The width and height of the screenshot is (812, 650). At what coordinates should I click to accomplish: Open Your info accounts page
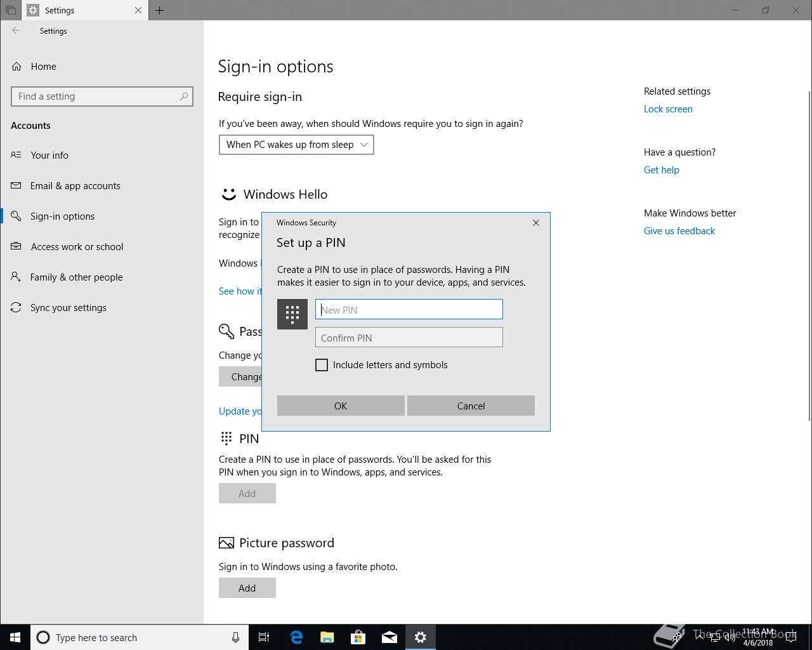click(49, 156)
